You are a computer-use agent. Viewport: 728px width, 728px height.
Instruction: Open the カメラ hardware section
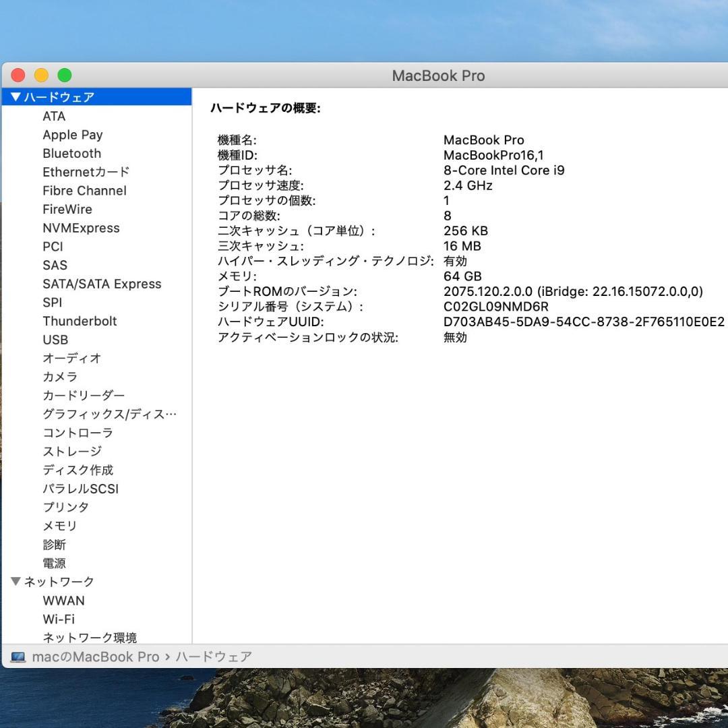coord(59,377)
